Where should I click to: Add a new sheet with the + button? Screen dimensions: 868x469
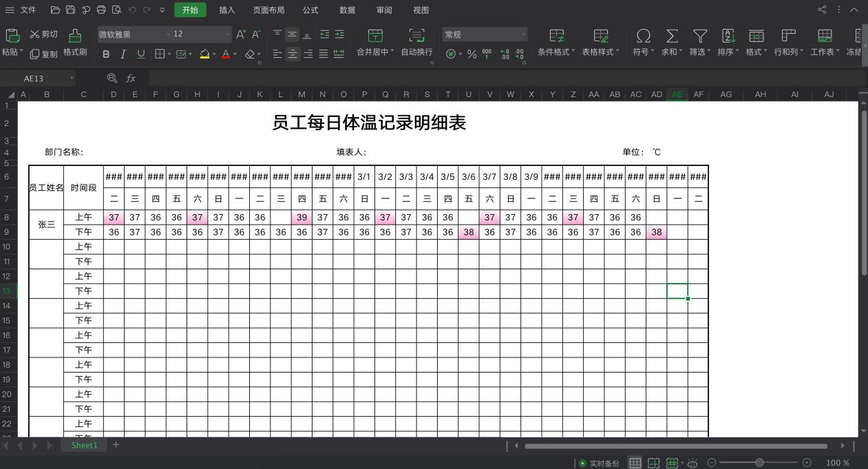coord(116,445)
